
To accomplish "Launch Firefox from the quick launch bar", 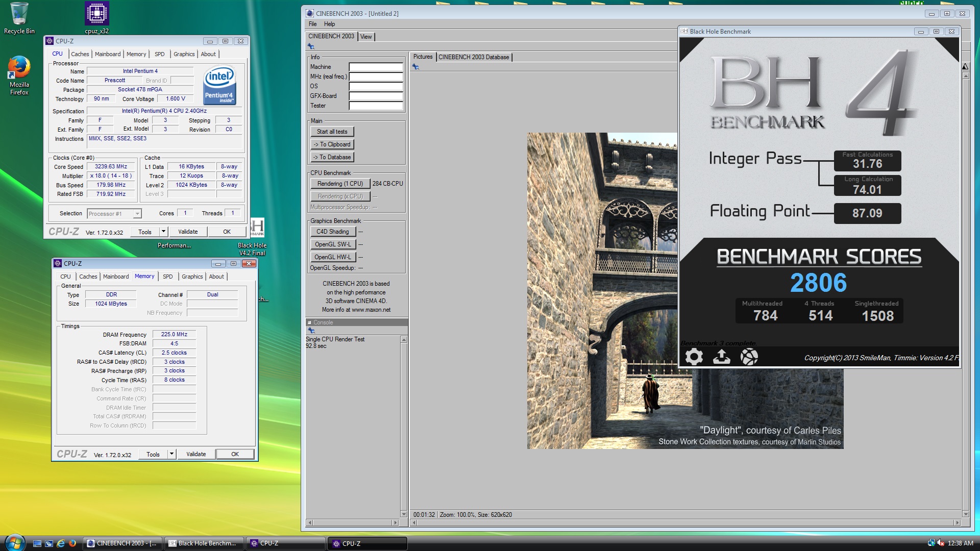I will pos(72,543).
